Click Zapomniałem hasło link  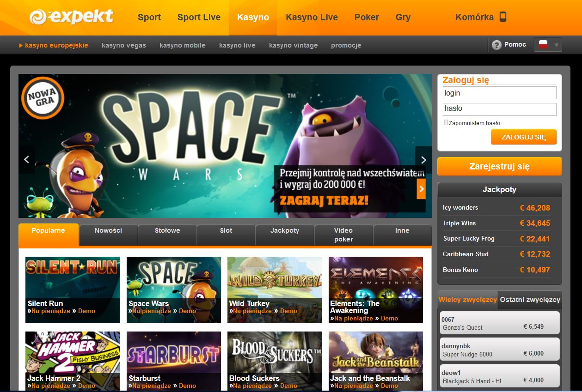click(x=474, y=123)
